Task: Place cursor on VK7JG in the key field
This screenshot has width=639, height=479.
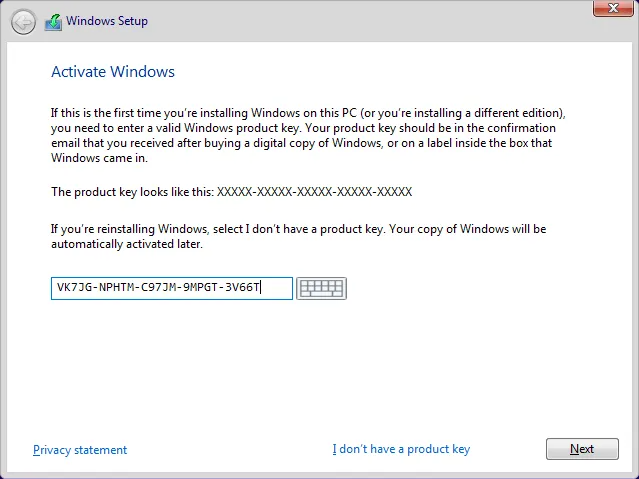Action: (71, 288)
